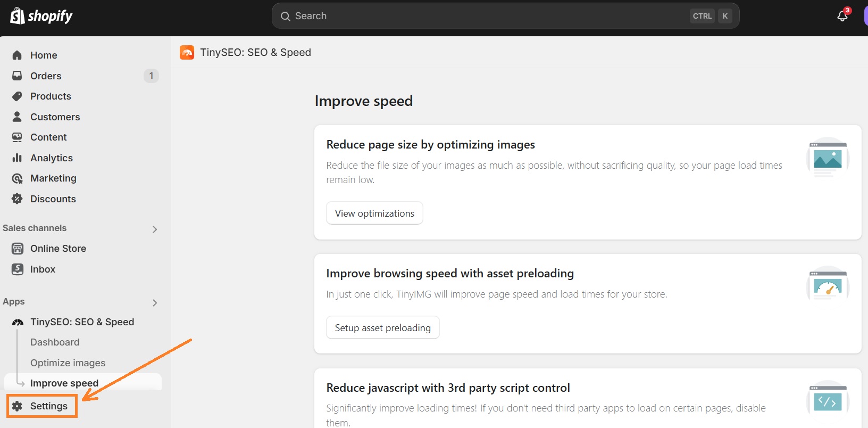Open the notifications bell

(x=842, y=16)
